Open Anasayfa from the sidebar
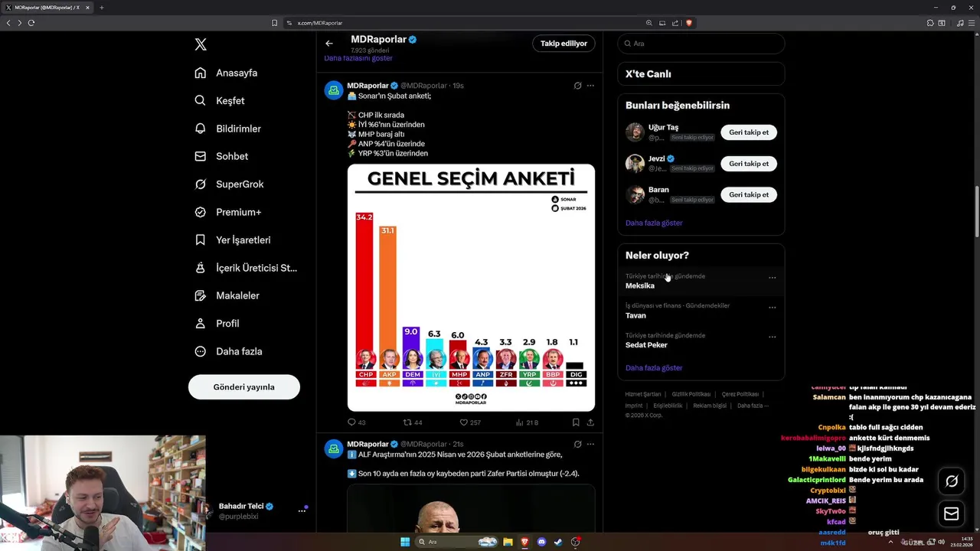The image size is (980, 551). (226, 73)
